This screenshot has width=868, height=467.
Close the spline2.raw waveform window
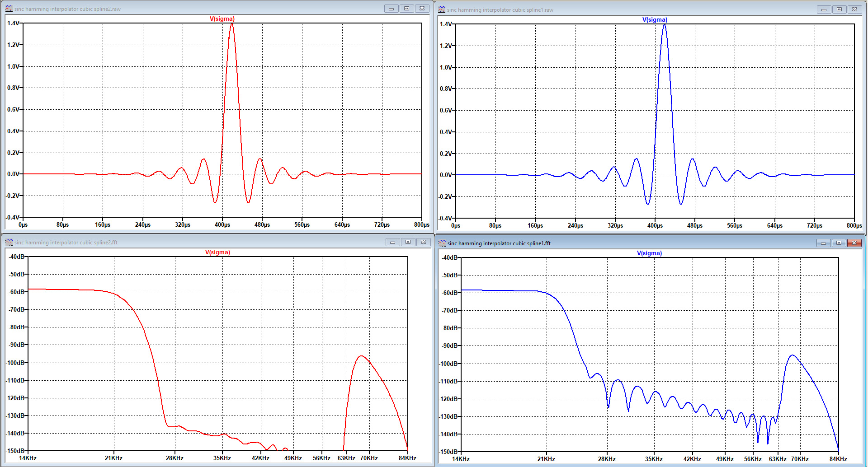coord(422,9)
